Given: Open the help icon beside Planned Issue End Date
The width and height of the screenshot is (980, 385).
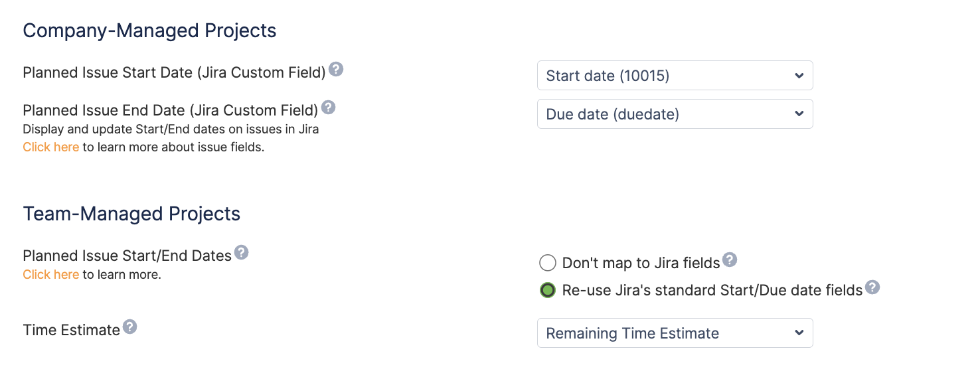Looking at the screenshot, I should (x=328, y=107).
